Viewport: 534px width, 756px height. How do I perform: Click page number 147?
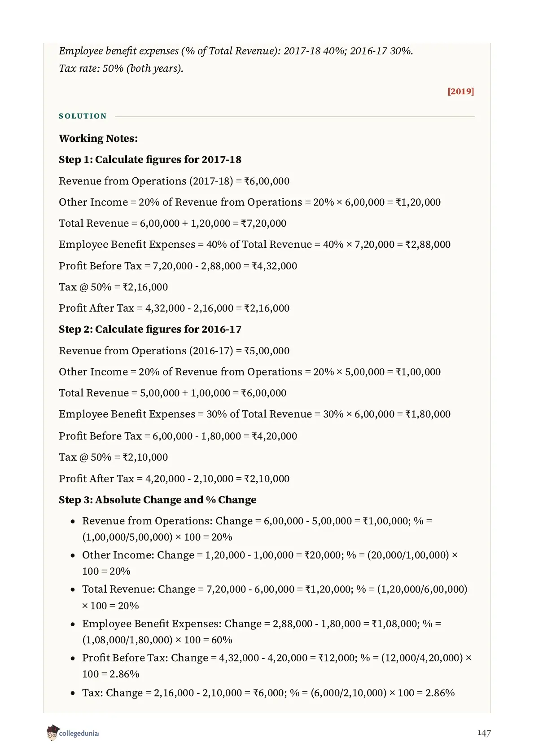[x=484, y=733]
